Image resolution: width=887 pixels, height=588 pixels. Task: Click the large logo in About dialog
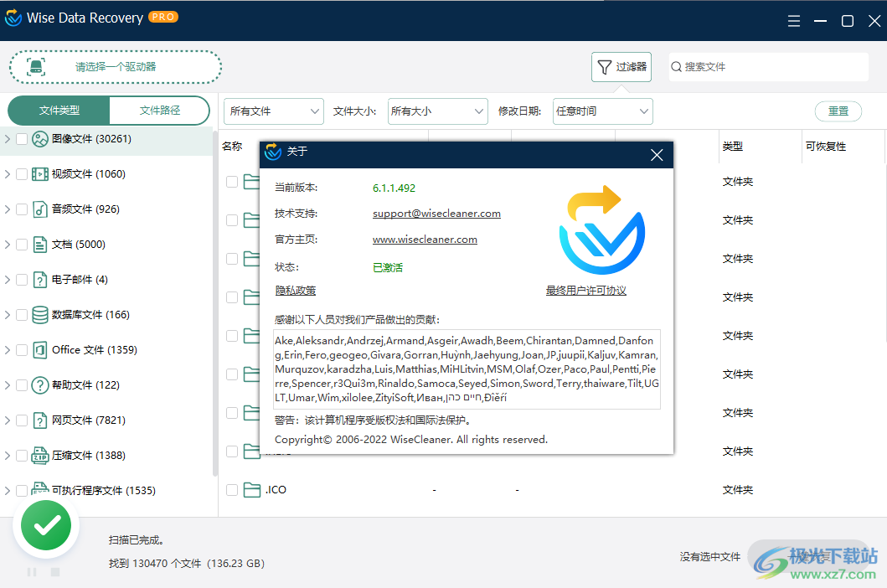[602, 230]
